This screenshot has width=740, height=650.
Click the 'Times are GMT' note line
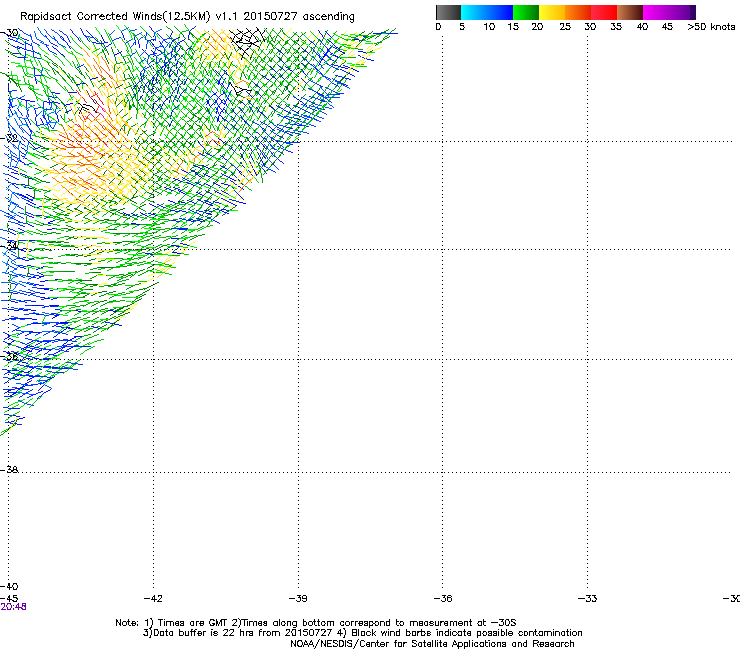click(316, 623)
